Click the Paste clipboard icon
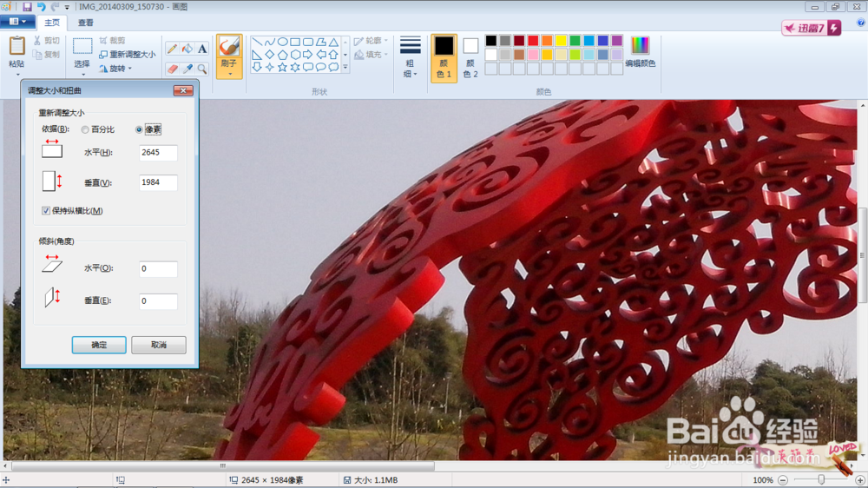This screenshot has width=868, height=488. point(16,47)
